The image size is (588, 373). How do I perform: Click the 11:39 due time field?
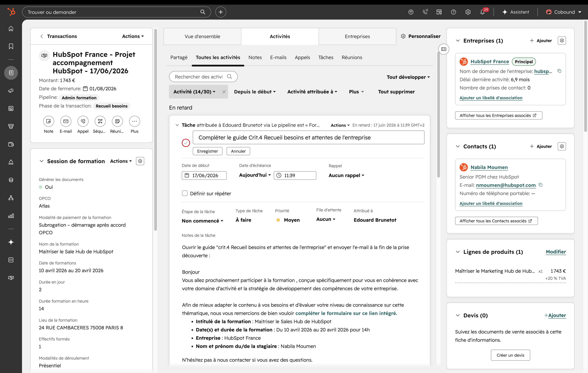[295, 175]
